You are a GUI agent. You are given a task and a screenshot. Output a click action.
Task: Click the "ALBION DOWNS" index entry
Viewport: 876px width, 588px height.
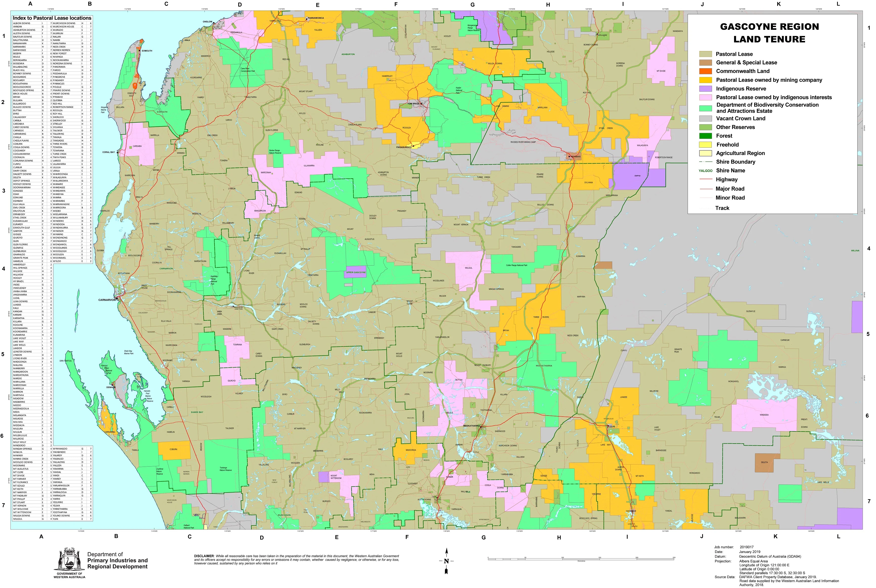22,23
